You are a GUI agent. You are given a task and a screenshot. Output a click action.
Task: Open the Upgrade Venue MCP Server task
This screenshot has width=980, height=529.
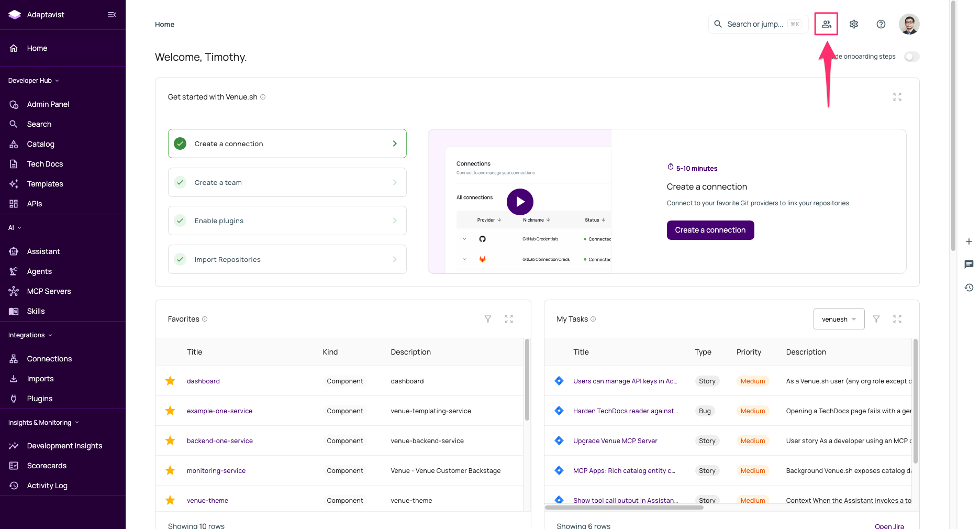615,441
